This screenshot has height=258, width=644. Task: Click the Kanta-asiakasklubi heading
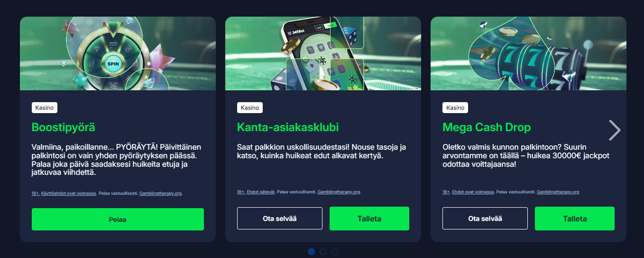[288, 127]
